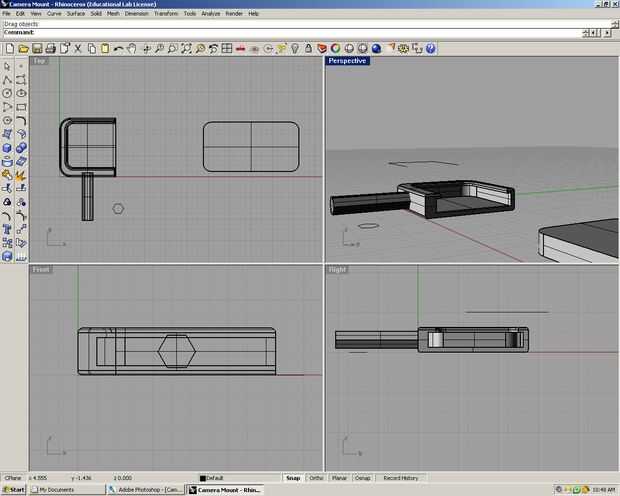Click the Help question mark icon
620x496 pixels.
[x=431, y=49]
